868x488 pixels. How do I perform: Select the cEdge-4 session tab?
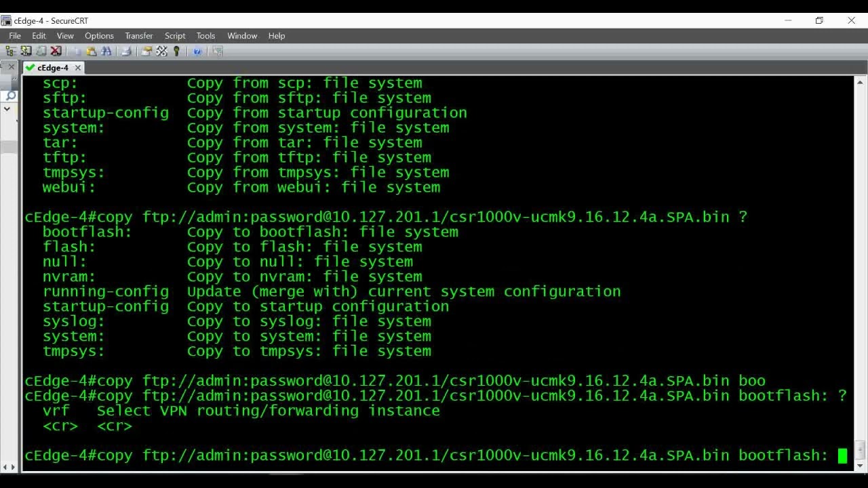(53, 68)
